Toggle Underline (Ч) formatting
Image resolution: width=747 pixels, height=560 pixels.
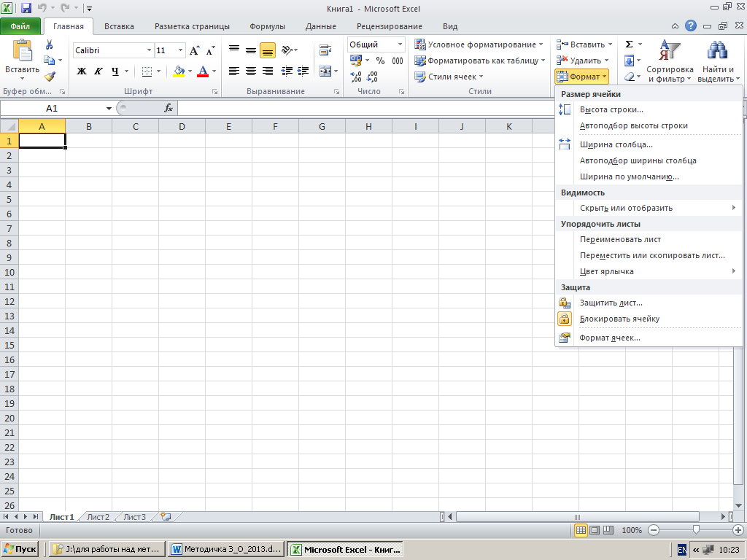point(115,71)
